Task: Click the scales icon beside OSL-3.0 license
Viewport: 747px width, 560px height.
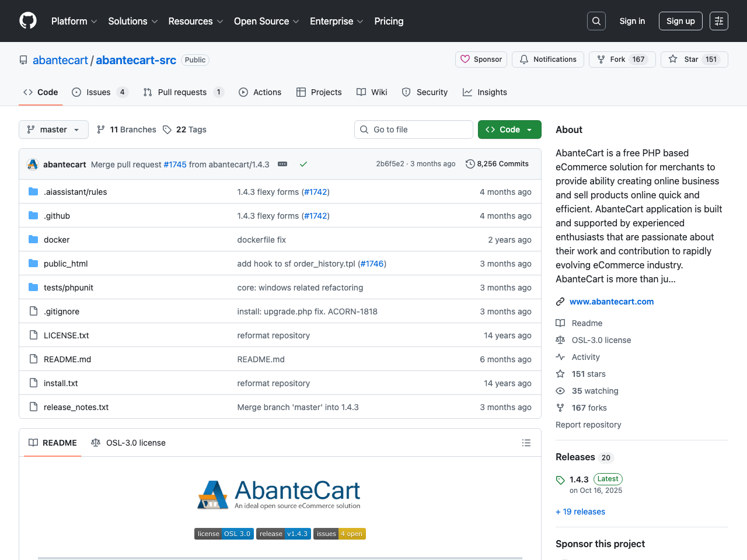Action: pos(560,340)
